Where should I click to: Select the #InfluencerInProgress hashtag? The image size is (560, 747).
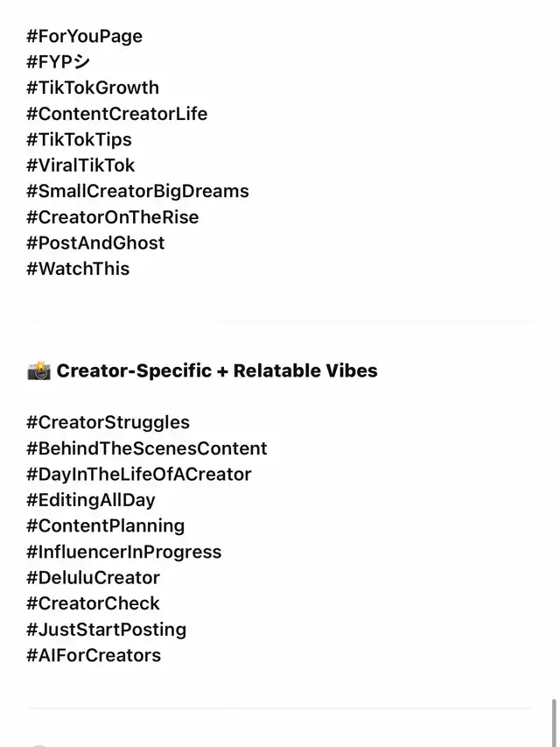pos(123,553)
